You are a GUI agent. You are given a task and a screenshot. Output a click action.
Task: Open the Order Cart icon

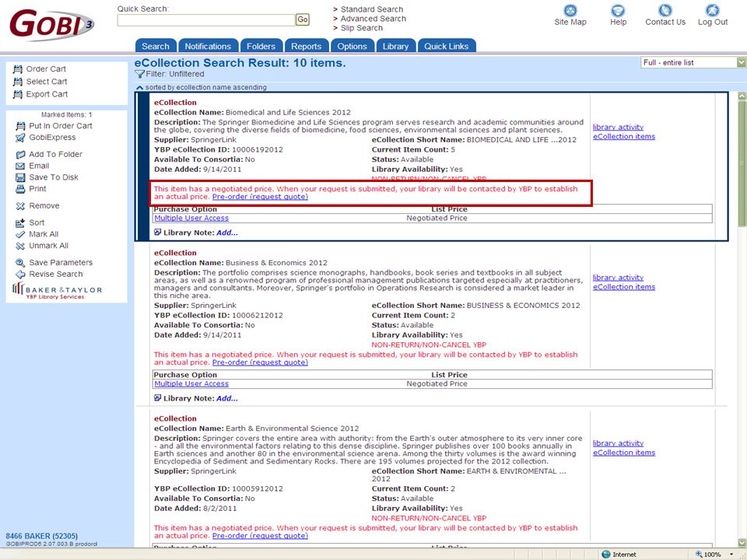click(18, 69)
